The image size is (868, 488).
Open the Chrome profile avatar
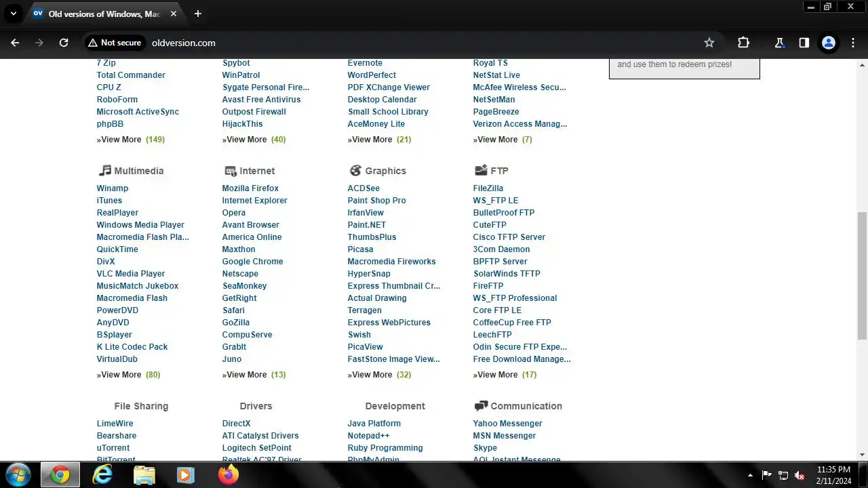point(829,43)
